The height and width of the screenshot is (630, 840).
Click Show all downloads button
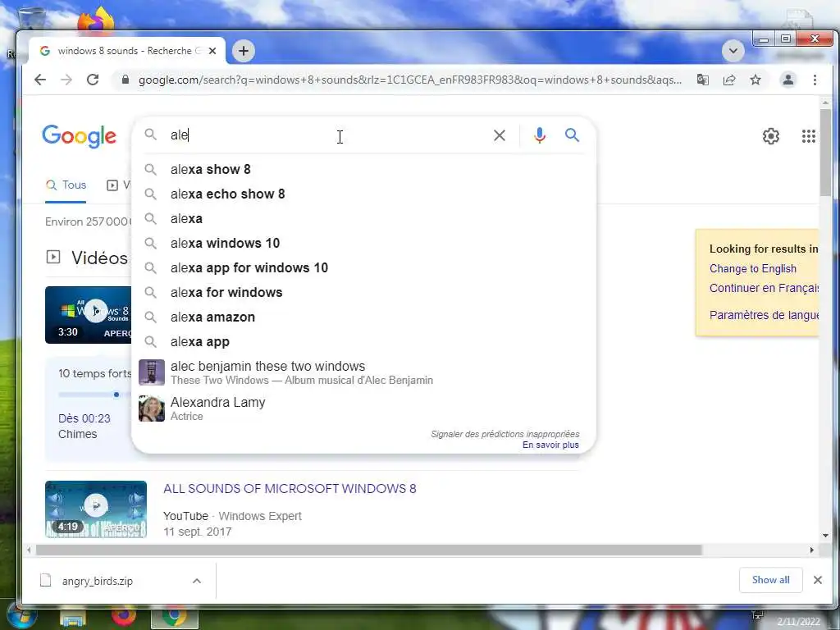(x=770, y=580)
